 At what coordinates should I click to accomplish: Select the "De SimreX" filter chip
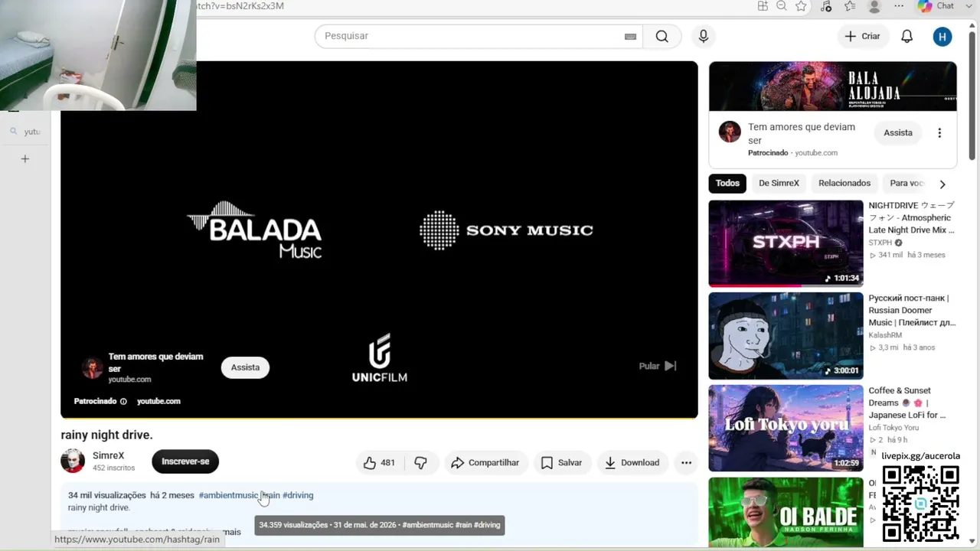(779, 184)
